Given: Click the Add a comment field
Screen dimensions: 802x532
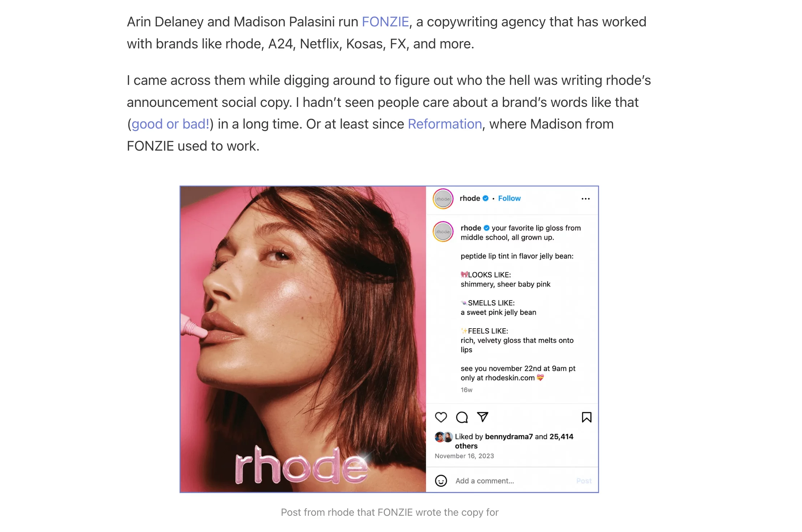Looking at the screenshot, I should click(x=485, y=481).
